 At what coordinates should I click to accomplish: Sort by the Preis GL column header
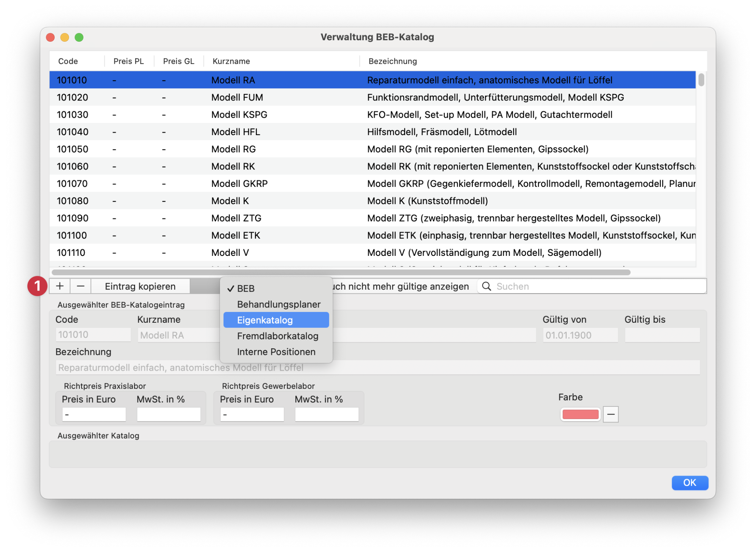(x=179, y=61)
